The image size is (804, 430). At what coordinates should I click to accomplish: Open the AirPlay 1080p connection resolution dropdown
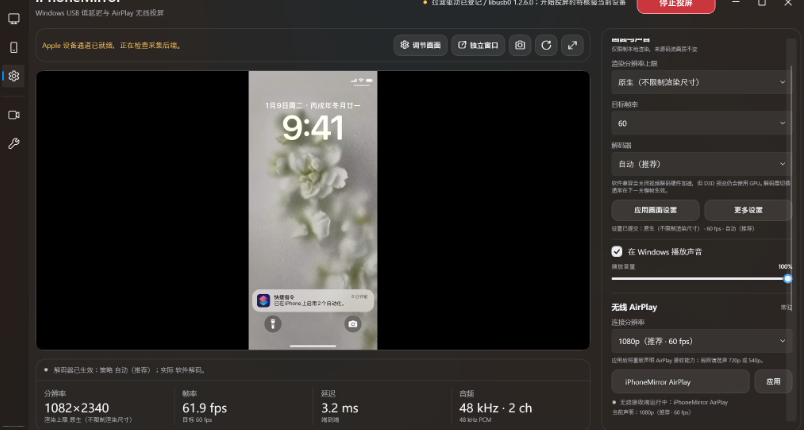click(x=701, y=341)
